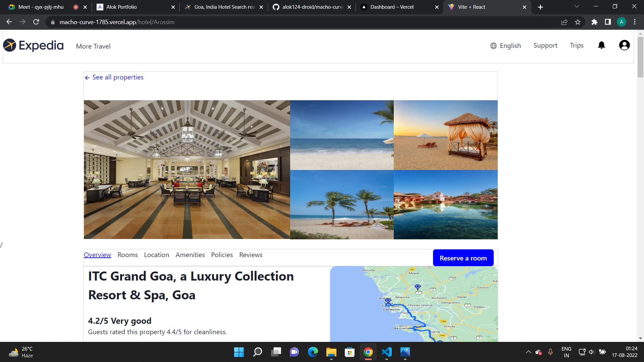
Task: Click the browser back arrow
Action: [x=9, y=22]
